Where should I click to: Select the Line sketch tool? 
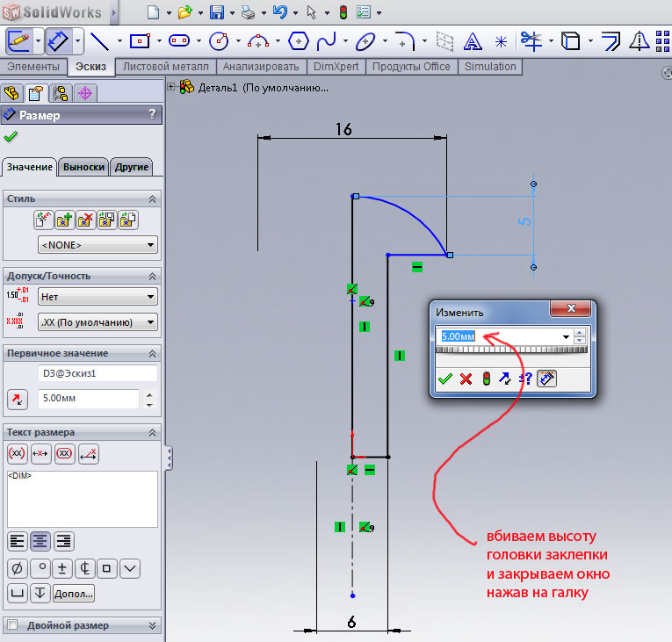pos(98,40)
